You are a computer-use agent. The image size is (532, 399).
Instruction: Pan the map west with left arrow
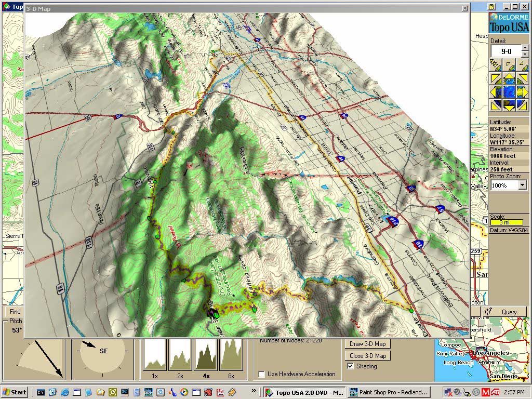click(x=495, y=92)
